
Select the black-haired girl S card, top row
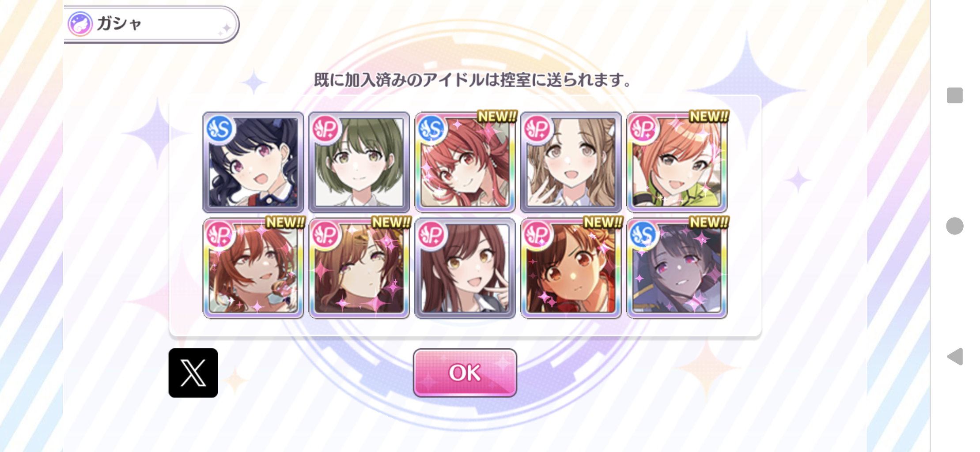(x=253, y=162)
